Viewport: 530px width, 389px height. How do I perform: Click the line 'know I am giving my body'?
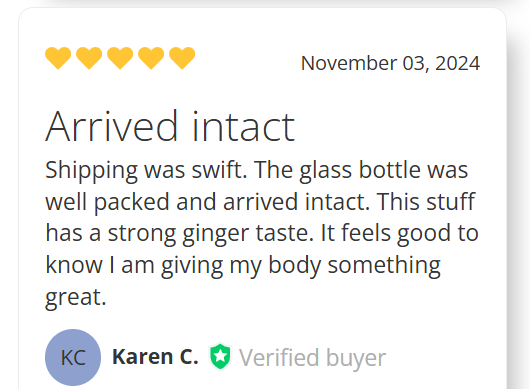point(243,266)
